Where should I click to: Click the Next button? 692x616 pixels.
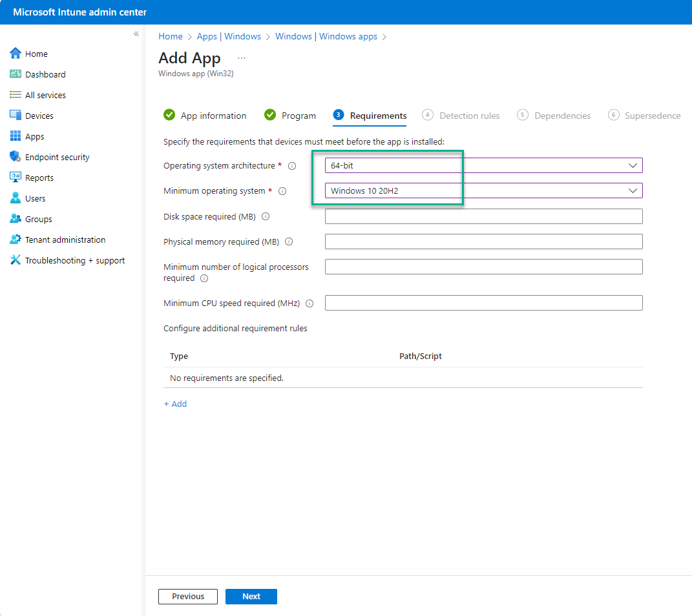point(251,596)
